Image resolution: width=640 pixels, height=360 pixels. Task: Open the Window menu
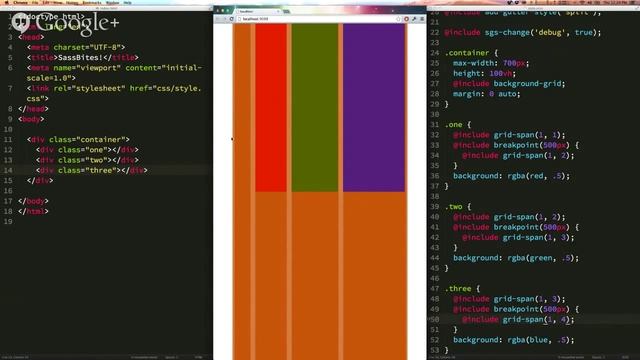(x=112, y=2)
